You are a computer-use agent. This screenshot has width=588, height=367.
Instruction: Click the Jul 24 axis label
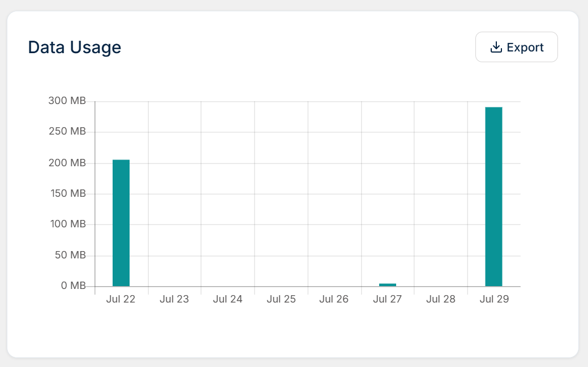pos(228,299)
